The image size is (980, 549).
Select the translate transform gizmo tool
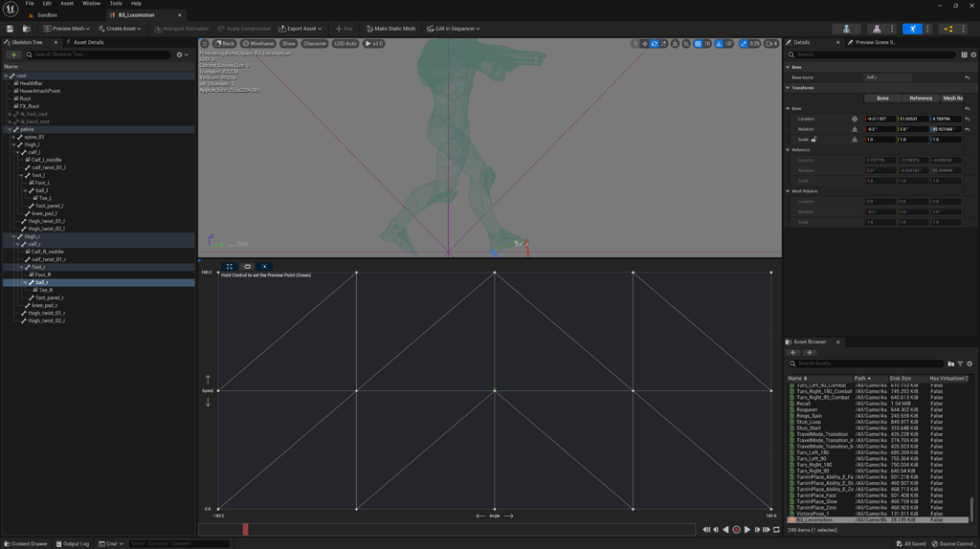(645, 44)
